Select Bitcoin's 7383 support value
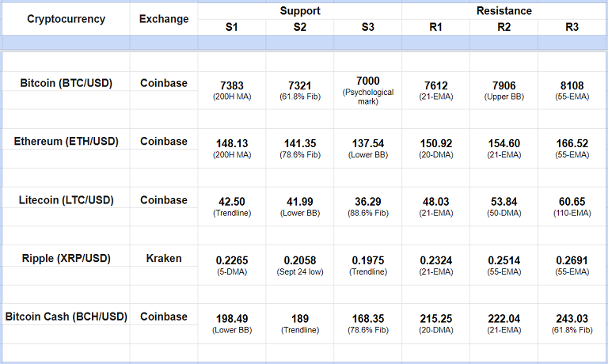 click(x=231, y=85)
